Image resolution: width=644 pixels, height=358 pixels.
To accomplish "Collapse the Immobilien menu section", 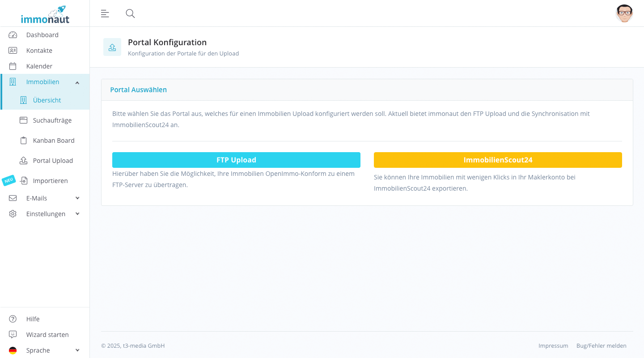I will (x=77, y=82).
